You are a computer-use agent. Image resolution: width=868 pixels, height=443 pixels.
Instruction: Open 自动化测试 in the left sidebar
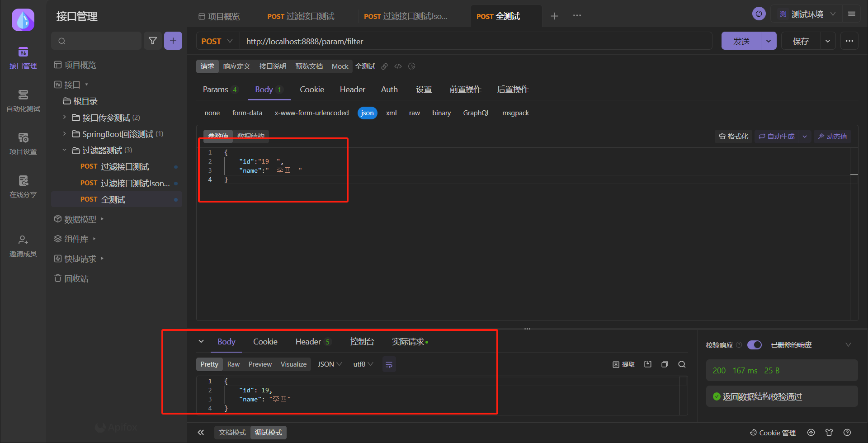click(x=23, y=100)
